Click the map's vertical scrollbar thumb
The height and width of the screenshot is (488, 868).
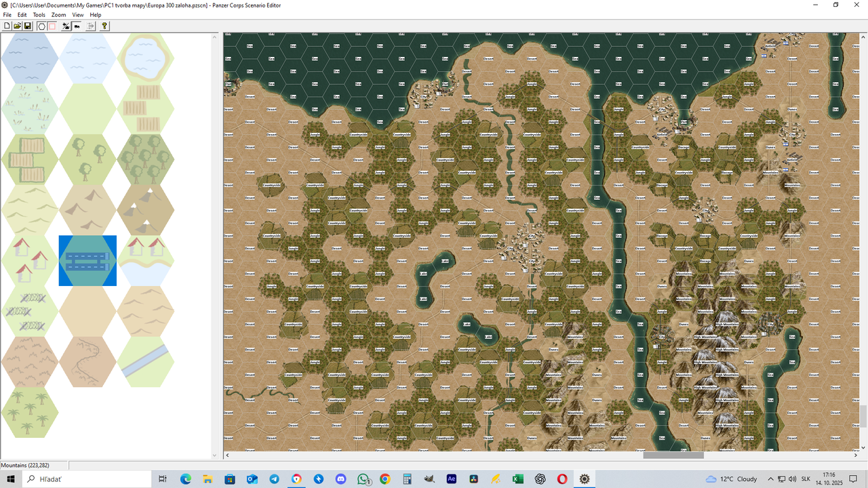pyautogui.click(x=863, y=415)
